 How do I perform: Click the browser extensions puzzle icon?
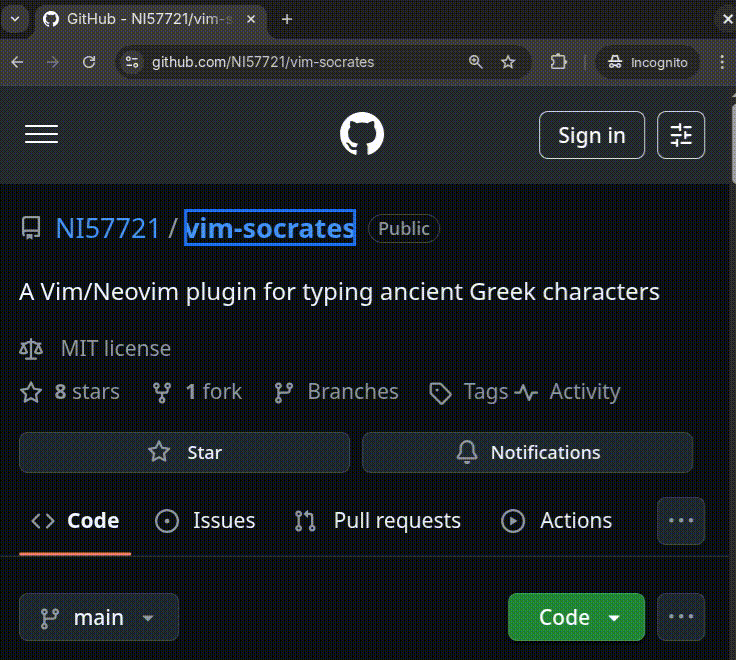(x=558, y=62)
